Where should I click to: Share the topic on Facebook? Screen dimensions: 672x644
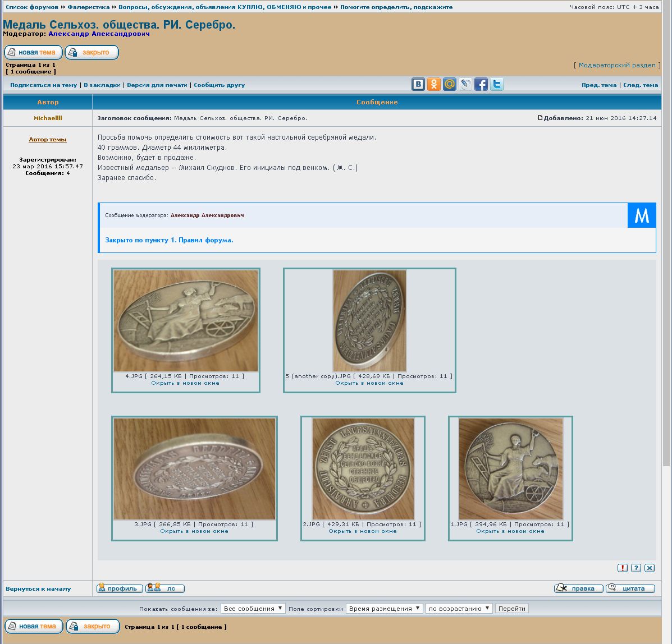pos(481,85)
